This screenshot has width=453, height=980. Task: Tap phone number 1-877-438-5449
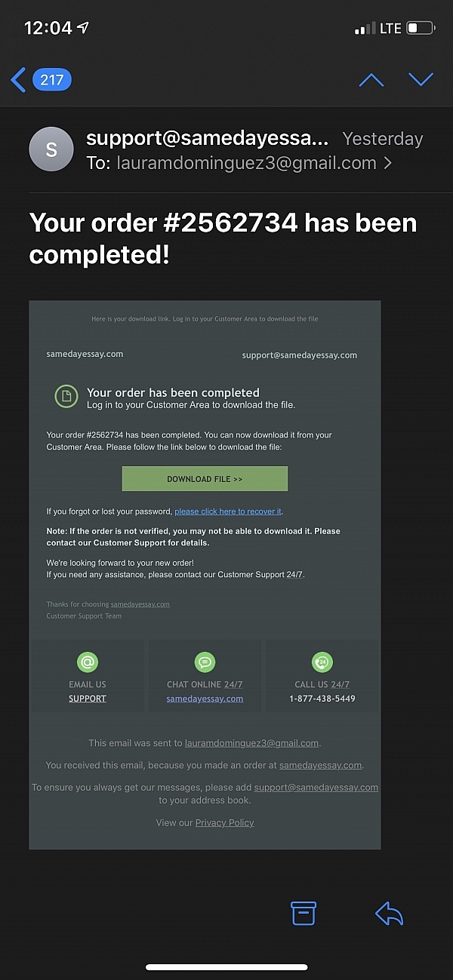coord(322,699)
